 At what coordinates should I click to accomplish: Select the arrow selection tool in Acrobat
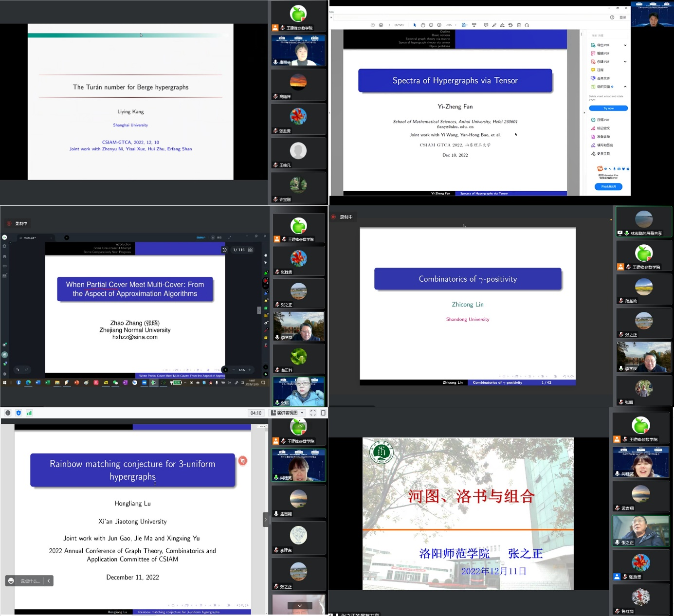click(x=415, y=25)
